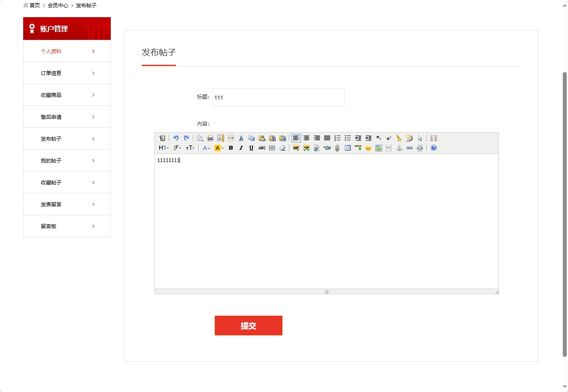
Task: Open the font family dropdown
Action: [177, 148]
